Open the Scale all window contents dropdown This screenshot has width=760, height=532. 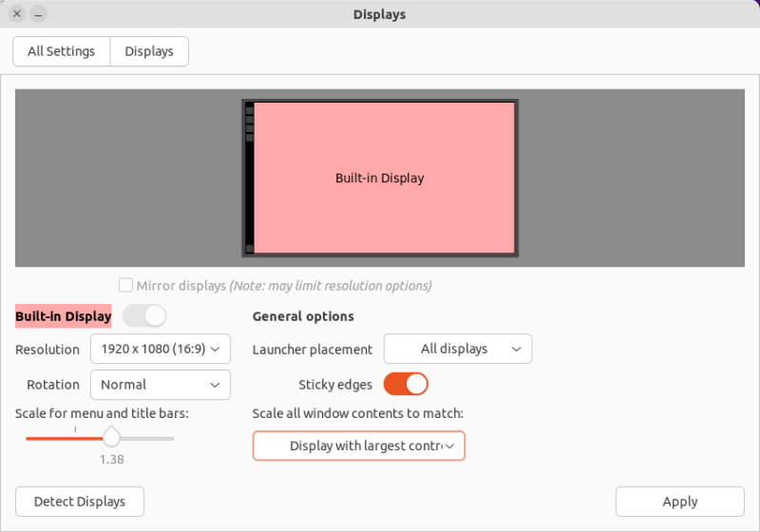click(359, 446)
